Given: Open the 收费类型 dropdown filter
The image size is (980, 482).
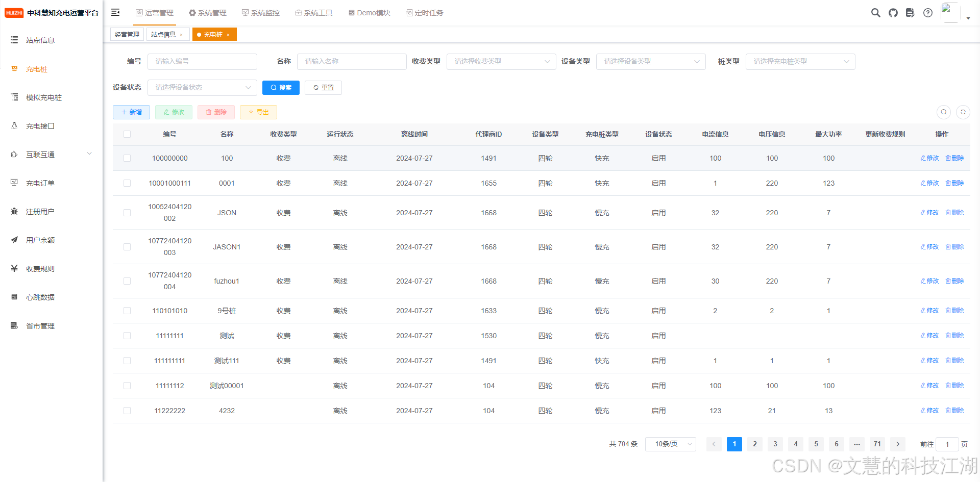Looking at the screenshot, I should [x=501, y=62].
